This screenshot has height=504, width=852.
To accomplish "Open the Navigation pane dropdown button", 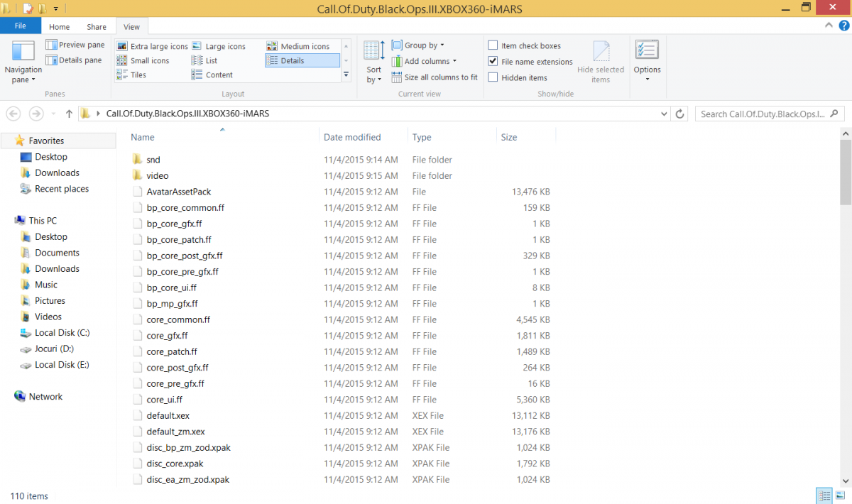I will coord(23,62).
